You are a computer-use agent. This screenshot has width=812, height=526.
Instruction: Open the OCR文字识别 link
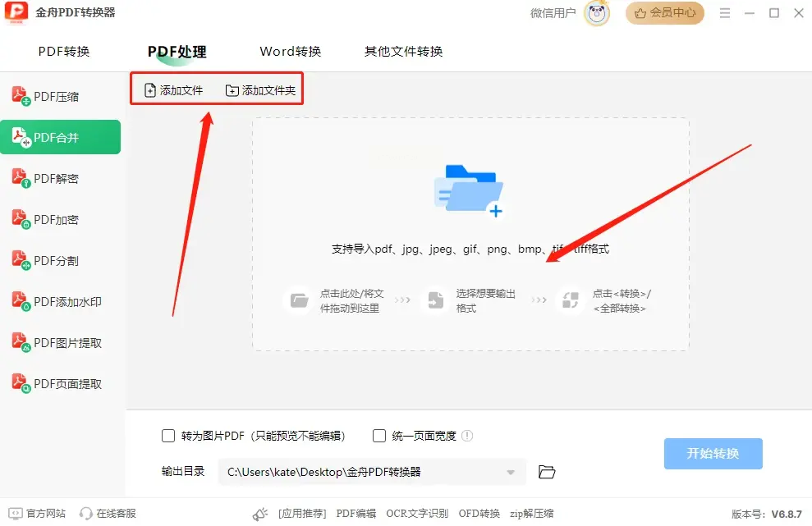[x=417, y=514]
